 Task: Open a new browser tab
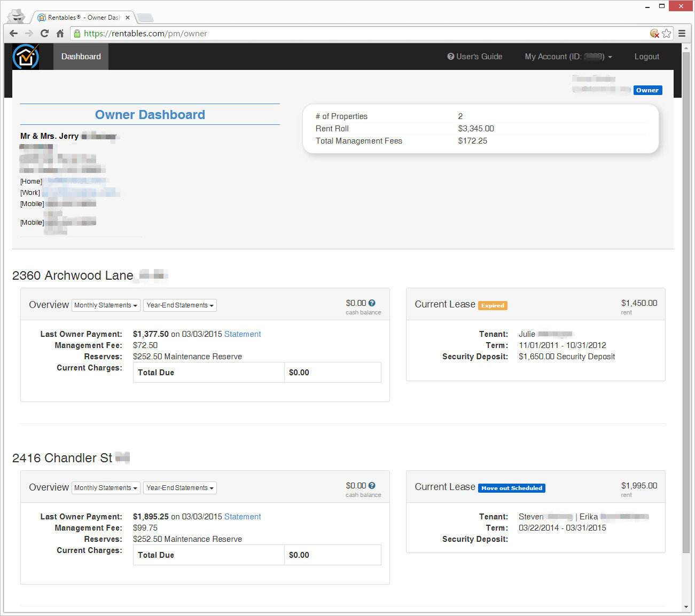coord(145,18)
